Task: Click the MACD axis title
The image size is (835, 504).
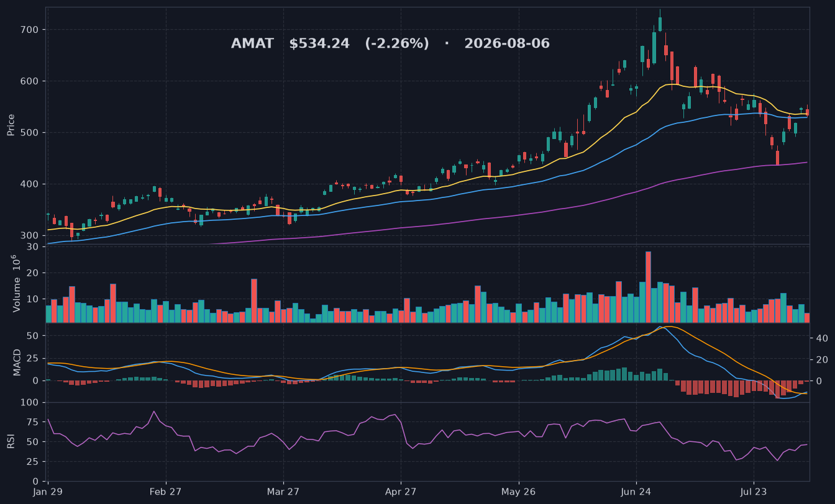Action: pyautogui.click(x=17, y=362)
